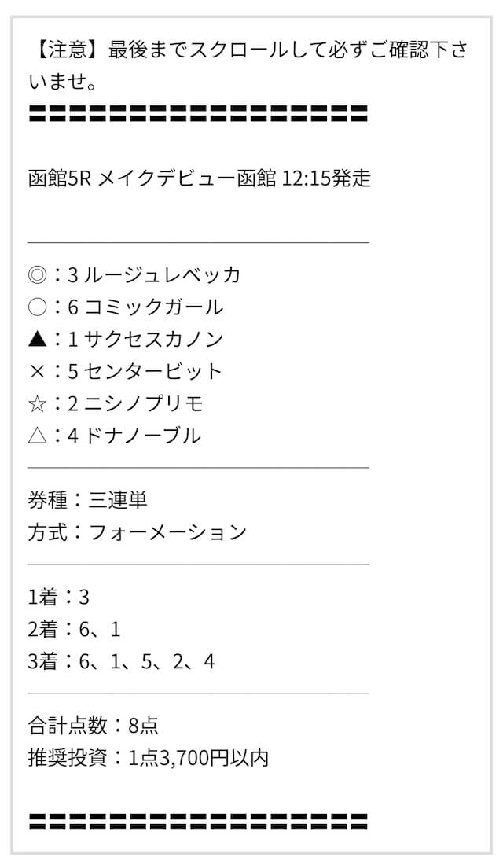Select the race title 函館5R メイクデビュー函館

click(152, 178)
